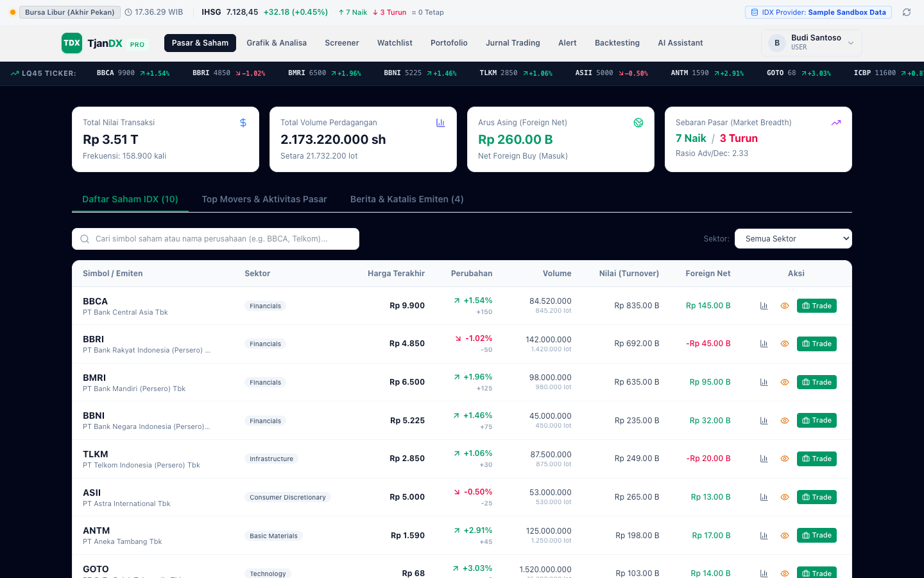Click Trade button for BBCA
The image size is (924, 578).
[x=817, y=306]
